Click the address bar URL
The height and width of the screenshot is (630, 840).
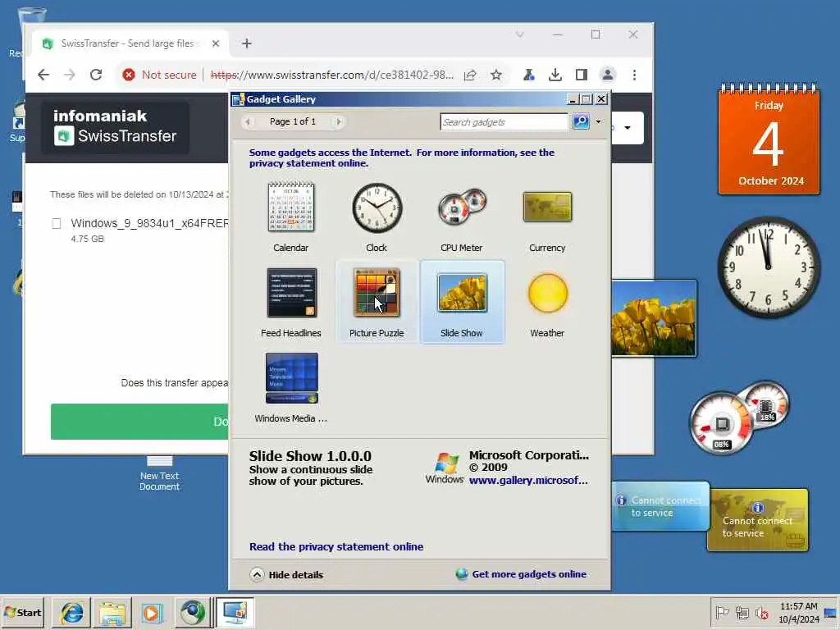click(x=332, y=75)
